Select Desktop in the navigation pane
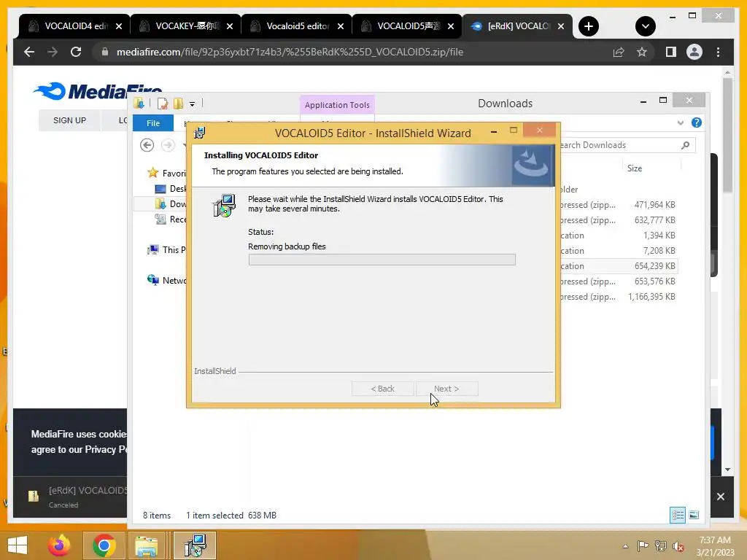This screenshot has height=560, width=747. pos(171,189)
